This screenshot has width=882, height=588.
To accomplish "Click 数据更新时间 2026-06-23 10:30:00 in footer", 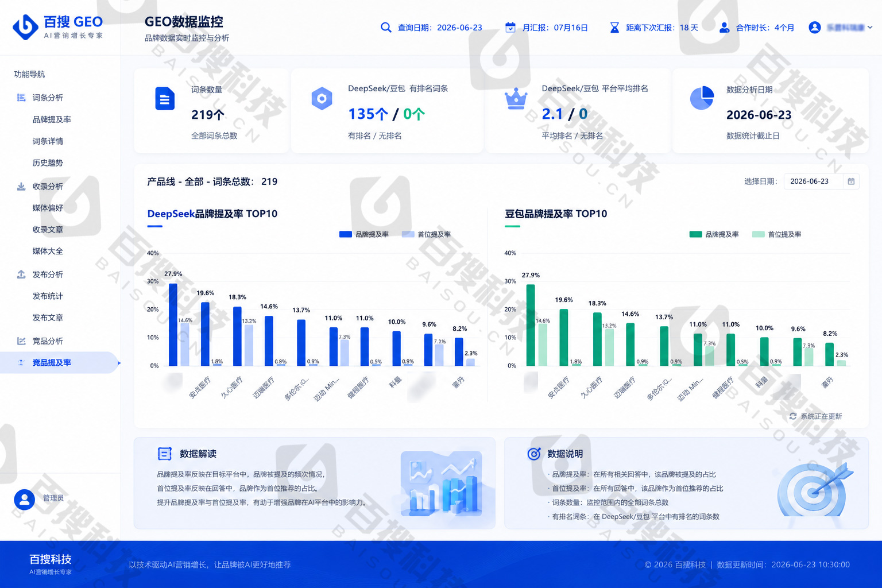I will (783, 565).
